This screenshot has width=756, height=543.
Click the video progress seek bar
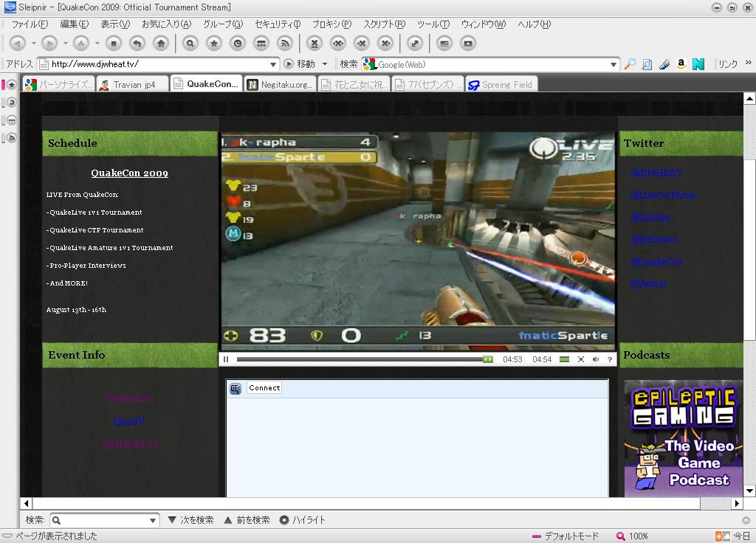click(365, 359)
